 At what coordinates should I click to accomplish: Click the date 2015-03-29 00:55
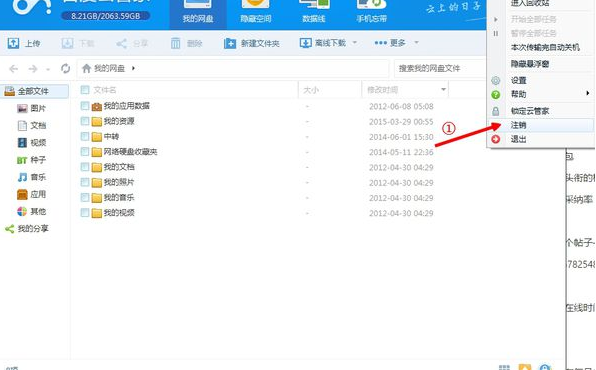coord(401,122)
